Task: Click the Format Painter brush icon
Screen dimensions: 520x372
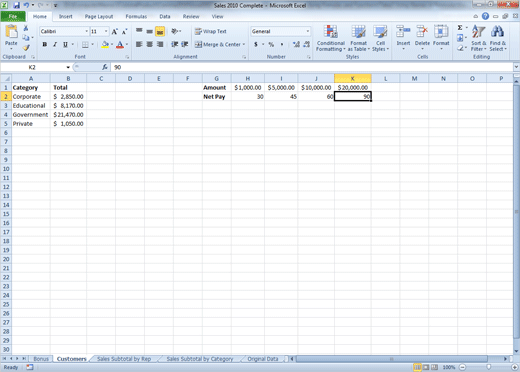Action: [x=26, y=48]
